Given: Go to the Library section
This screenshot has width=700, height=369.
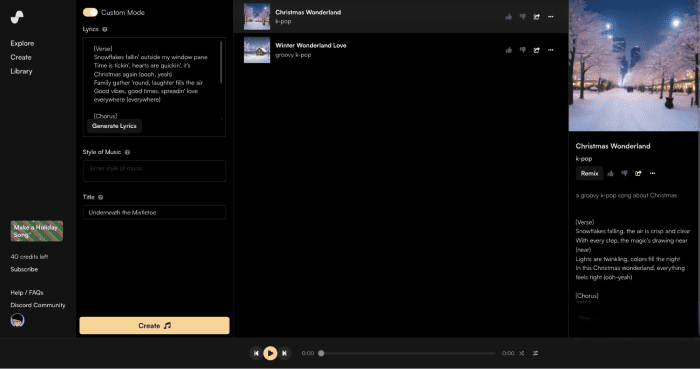Looking at the screenshot, I should tap(21, 71).
